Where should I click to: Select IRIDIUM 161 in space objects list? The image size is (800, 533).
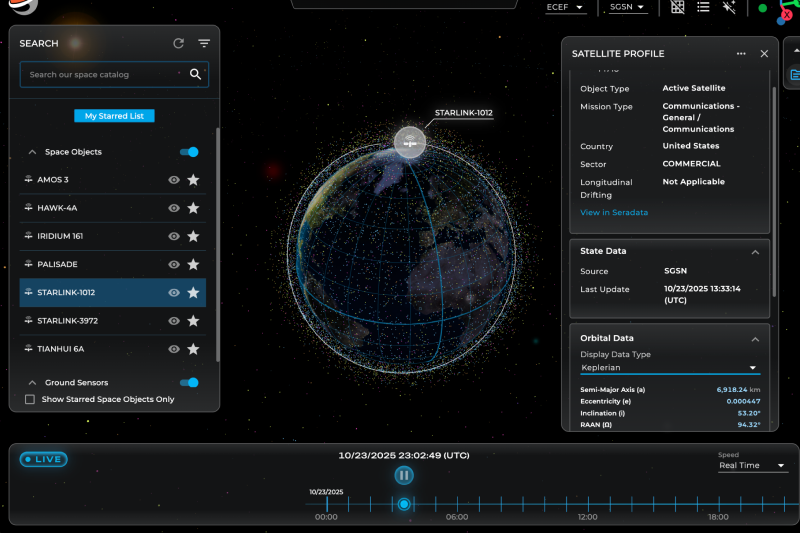click(x=112, y=236)
